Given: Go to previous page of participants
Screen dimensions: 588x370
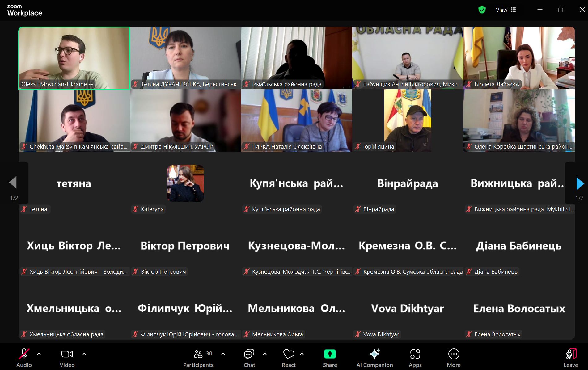Looking at the screenshot, I should click(13, 183).
